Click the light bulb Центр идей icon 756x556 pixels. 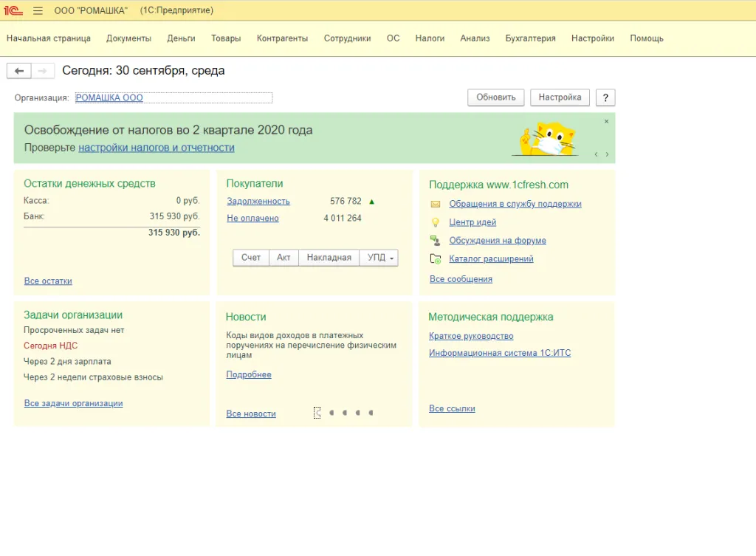pyautogui.click(x=436, y=222)
